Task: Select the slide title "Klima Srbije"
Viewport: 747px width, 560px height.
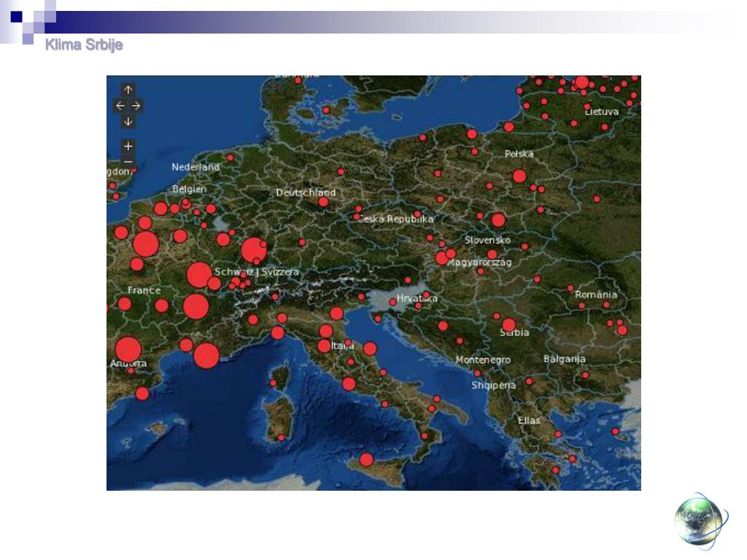Action: (x=85, y=44)
